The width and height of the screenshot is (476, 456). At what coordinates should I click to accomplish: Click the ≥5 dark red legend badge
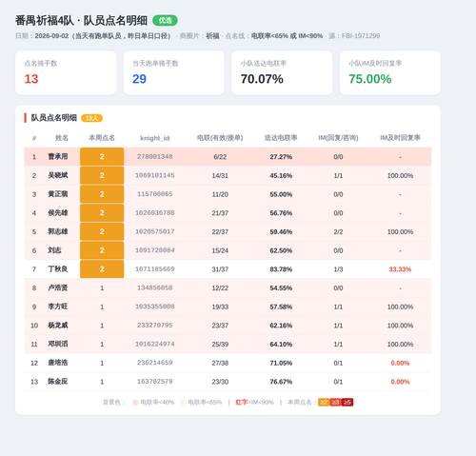click(x=347, y=402)
